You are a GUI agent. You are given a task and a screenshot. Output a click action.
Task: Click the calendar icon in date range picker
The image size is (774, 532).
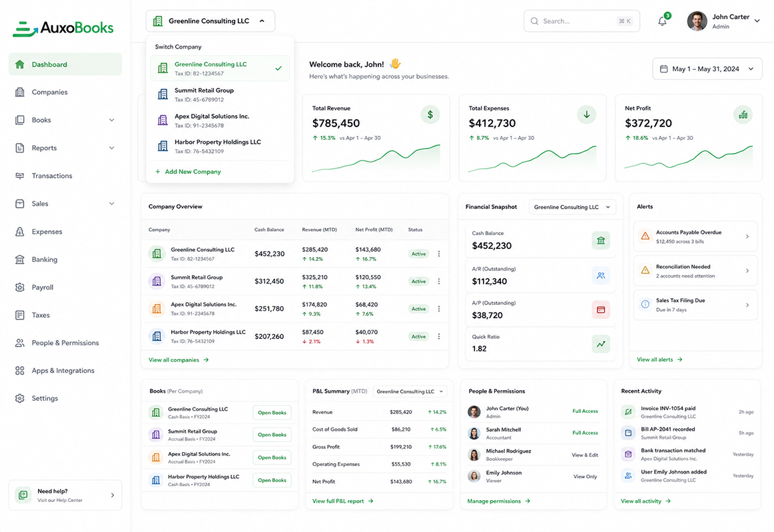pyautogui.click(x=664, y=69)
